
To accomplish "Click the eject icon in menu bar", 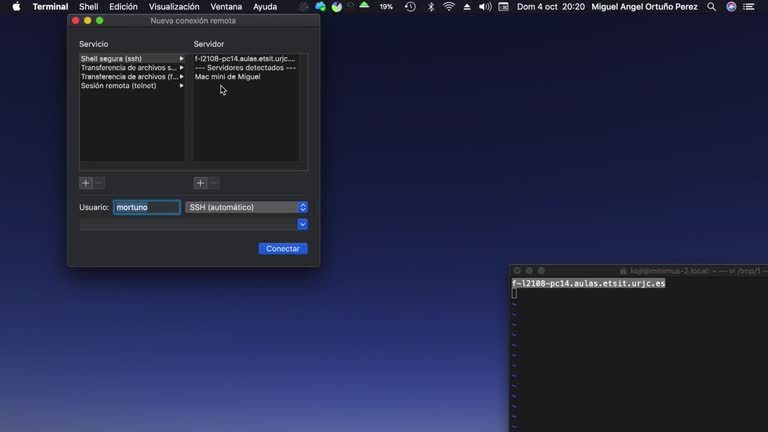I will pyautogui.click(x=467, y=7).
